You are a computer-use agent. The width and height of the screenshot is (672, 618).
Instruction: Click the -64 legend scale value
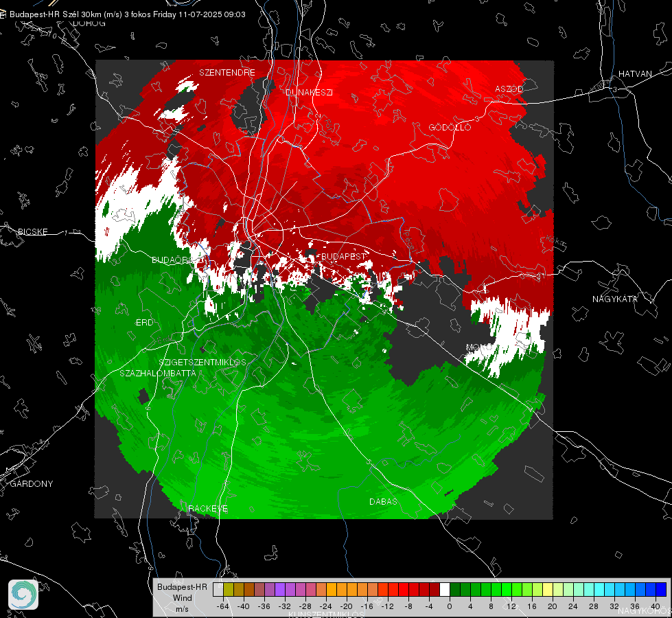223,606
